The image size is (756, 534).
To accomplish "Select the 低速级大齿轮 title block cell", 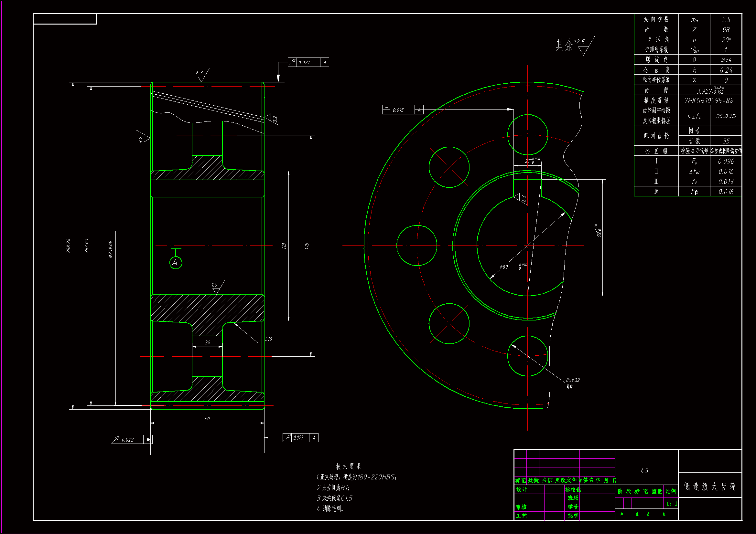I will click(x=709, y=486).
